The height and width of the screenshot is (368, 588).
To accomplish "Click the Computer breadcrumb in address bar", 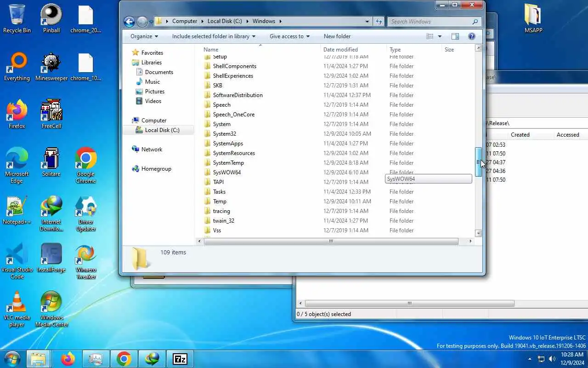I will click(x=185, y=21).
